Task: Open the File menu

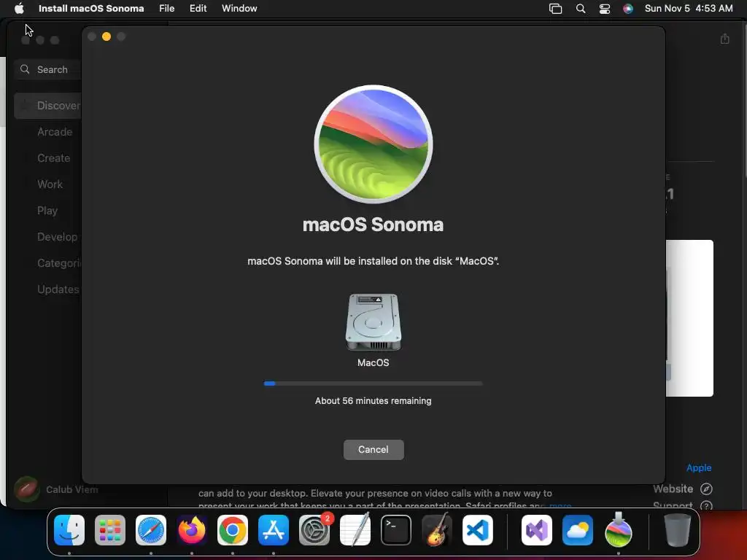Action: 167,8
